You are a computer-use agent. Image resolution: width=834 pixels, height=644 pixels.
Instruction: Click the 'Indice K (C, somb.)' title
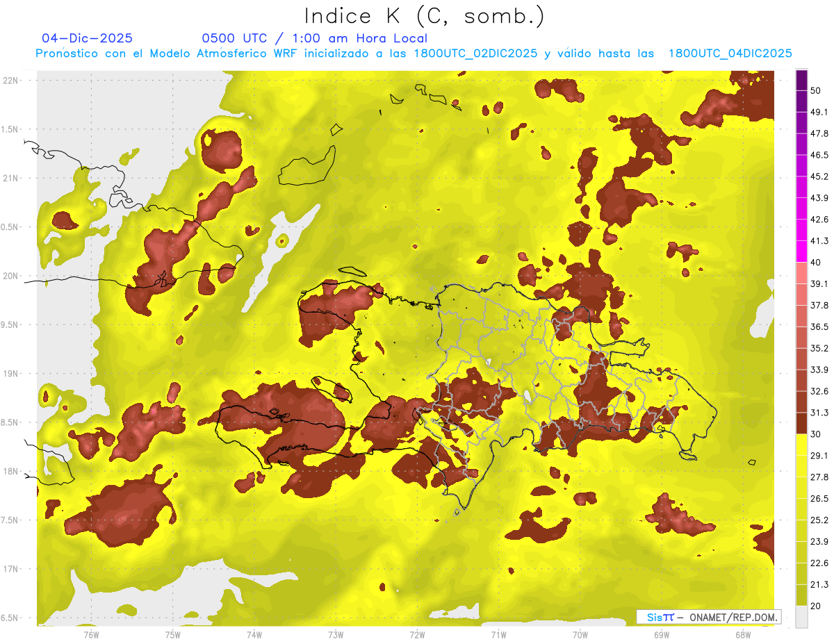425,17
